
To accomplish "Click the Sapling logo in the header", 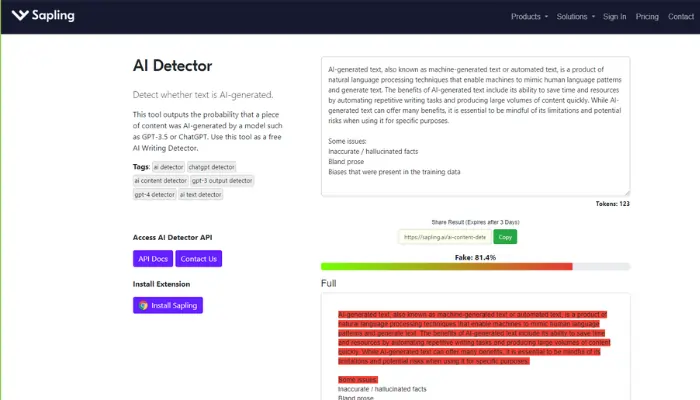I will (x=43, y=16).
